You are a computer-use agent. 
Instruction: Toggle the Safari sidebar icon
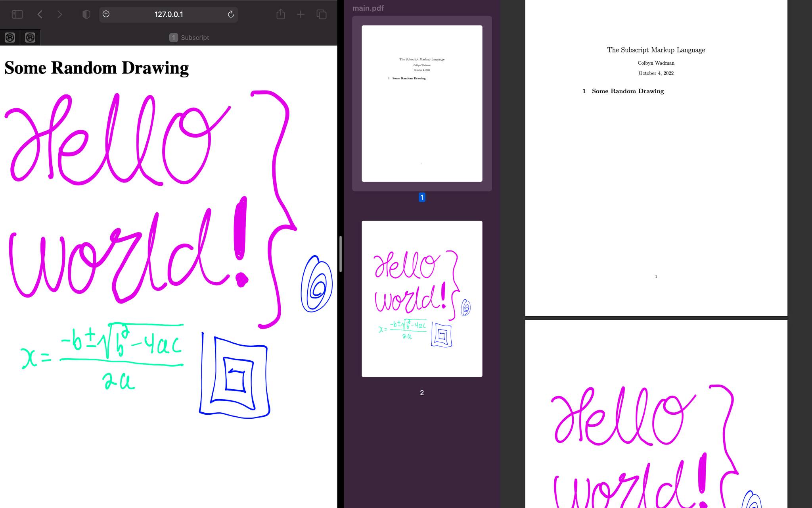[17, 14]
